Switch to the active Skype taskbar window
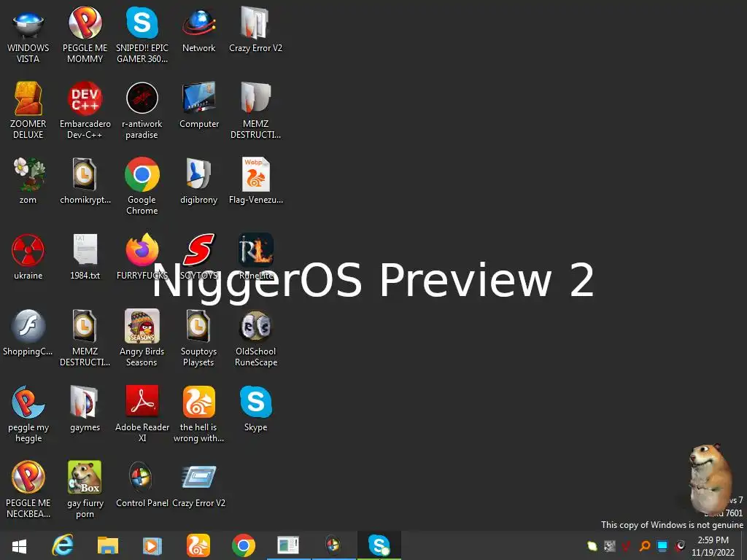Image resolution: width=747 pixels, height=560 pixels. [379, 545]
